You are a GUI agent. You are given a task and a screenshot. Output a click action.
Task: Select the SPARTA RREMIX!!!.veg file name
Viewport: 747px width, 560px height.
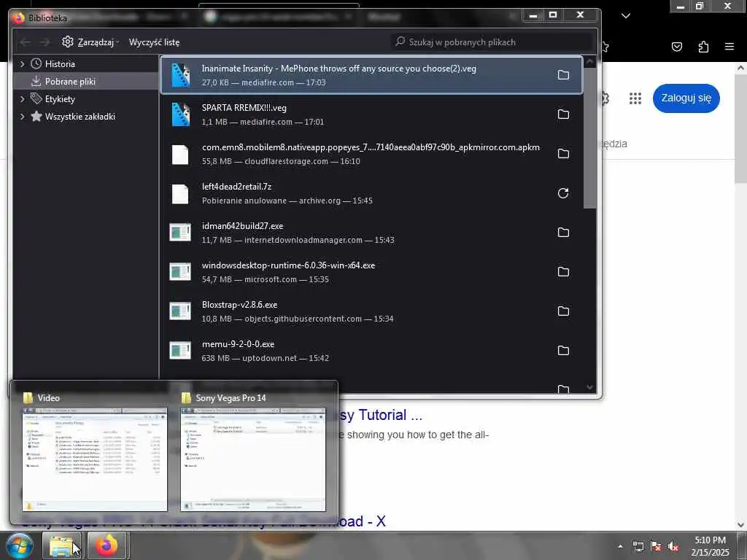click(x=244, y=108)
